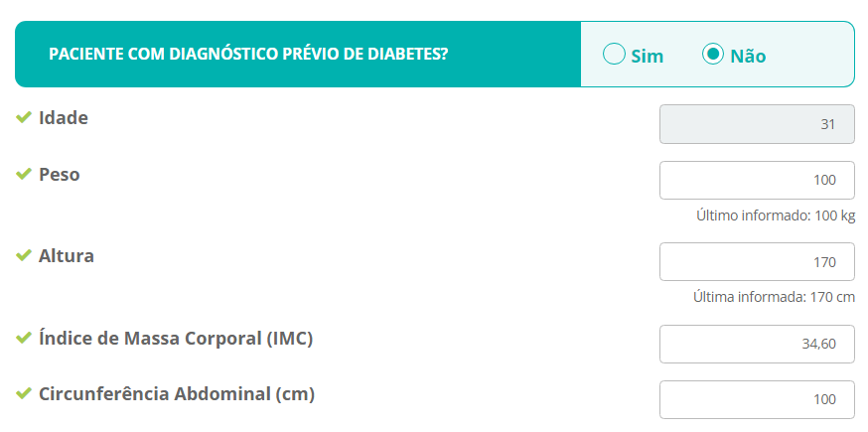Screen dimensions: 868x432
Task: Click the Peso label text
Action: 60,175
